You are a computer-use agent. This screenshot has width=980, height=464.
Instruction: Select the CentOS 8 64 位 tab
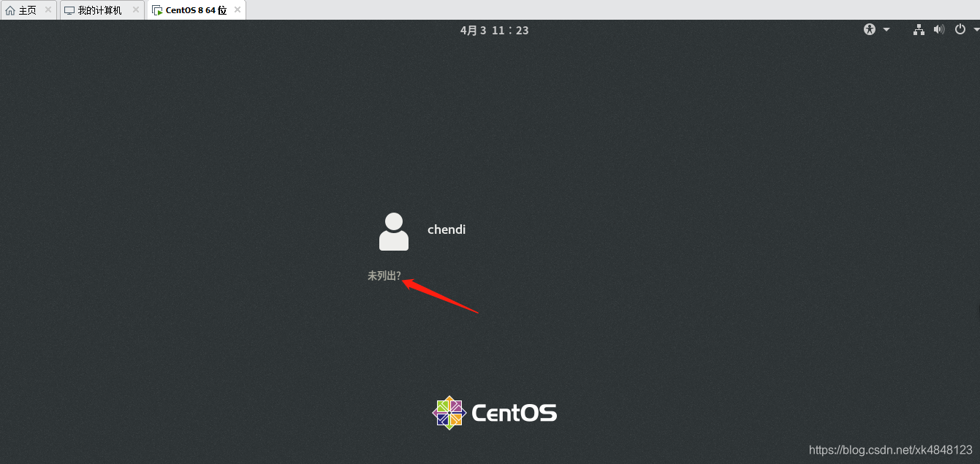196,10
